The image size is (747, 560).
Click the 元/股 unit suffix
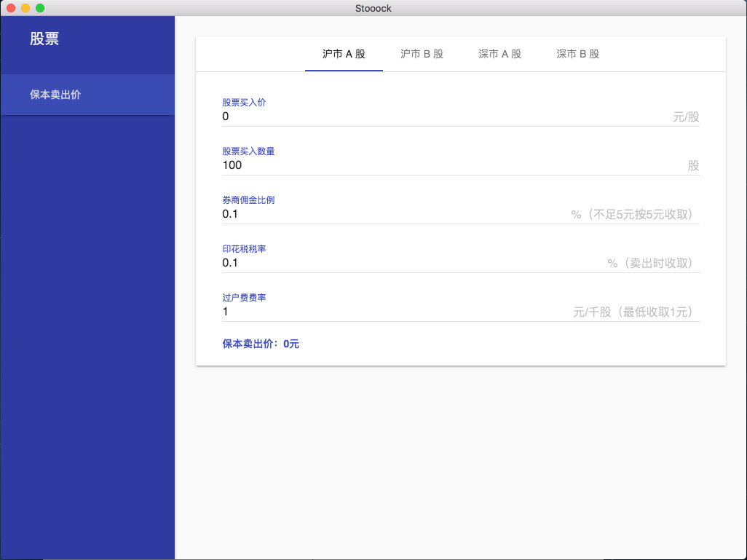[x=686, y=117]
